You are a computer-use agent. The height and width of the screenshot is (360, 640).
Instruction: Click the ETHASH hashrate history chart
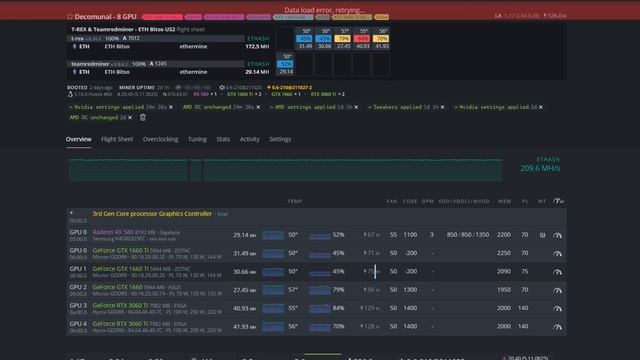click(x=285, y=169)
